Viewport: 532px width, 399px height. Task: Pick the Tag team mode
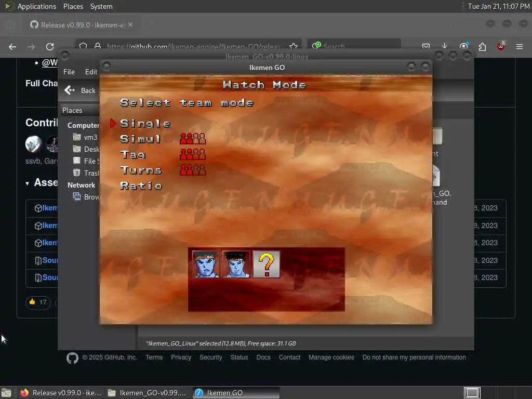point(132,155)
